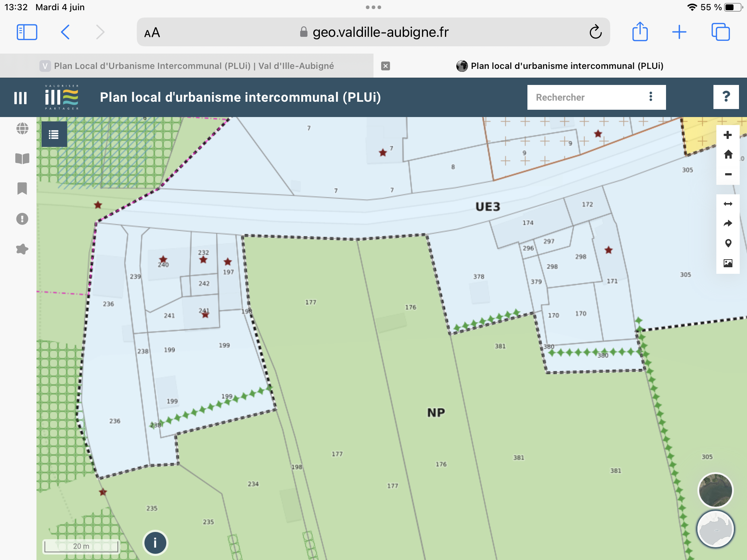The width and height of the screenshot is (747, 560).
Task: Click the puzzle piece plugin icon
Action: click(22, 249)
